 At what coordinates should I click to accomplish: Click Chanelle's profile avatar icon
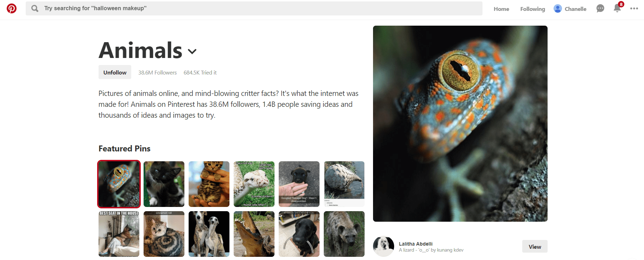pyautogui.click(x=557, y=9)
